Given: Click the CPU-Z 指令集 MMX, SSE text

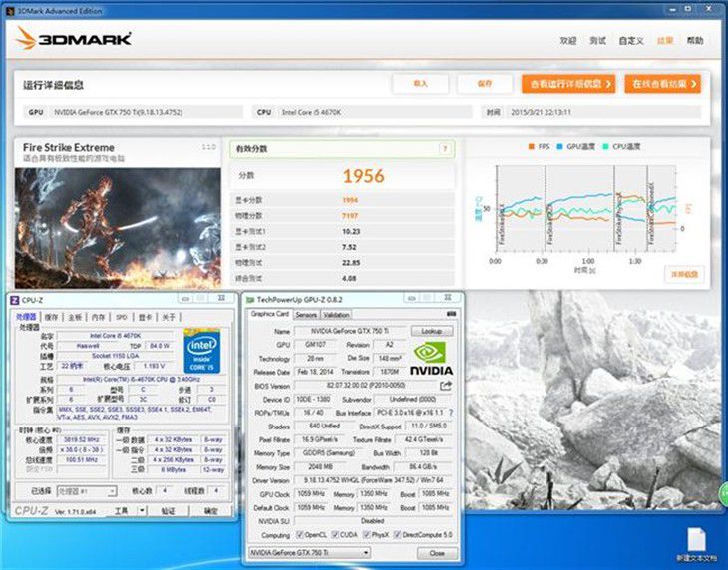Looking at the screenshot, I should point(135,413).
